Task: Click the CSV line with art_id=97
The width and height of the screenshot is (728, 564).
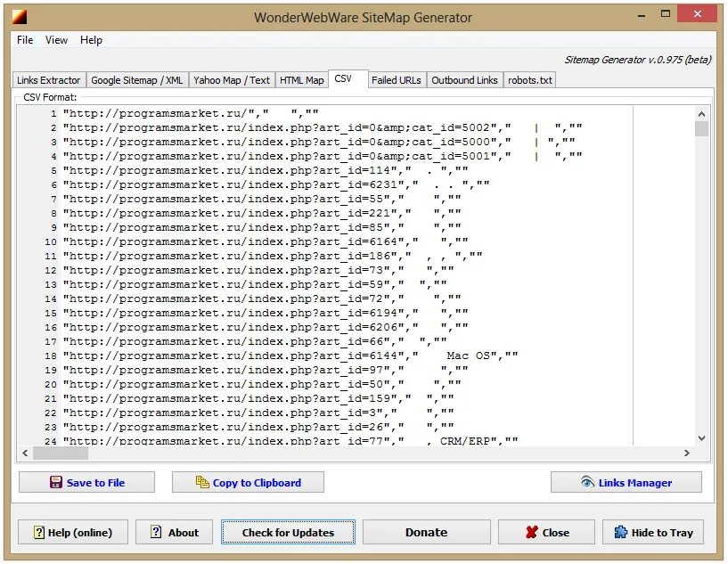Action: point(266,370)
